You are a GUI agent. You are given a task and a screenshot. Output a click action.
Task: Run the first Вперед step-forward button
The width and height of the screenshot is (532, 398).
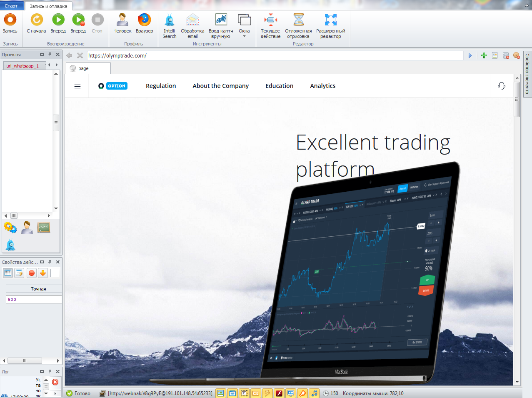pos(58,23)
